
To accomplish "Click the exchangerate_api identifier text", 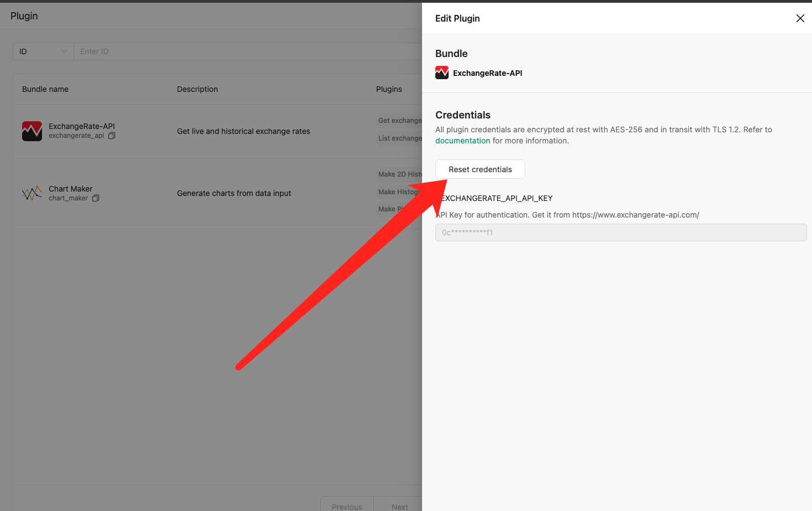I will point(76,136).
